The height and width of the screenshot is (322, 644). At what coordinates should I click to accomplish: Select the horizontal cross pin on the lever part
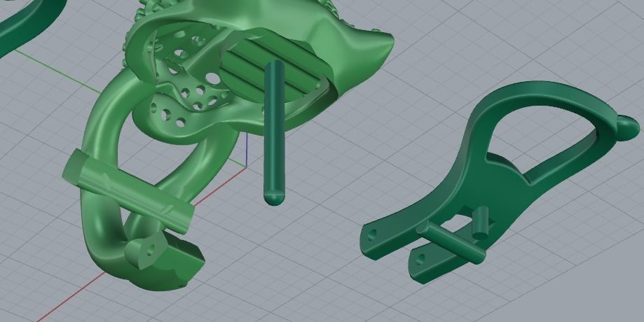(452, 242)
